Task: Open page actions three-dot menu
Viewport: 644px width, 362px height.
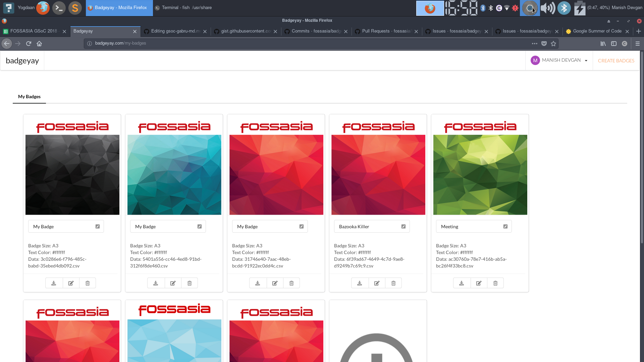Action: click(x=535, y=44)
